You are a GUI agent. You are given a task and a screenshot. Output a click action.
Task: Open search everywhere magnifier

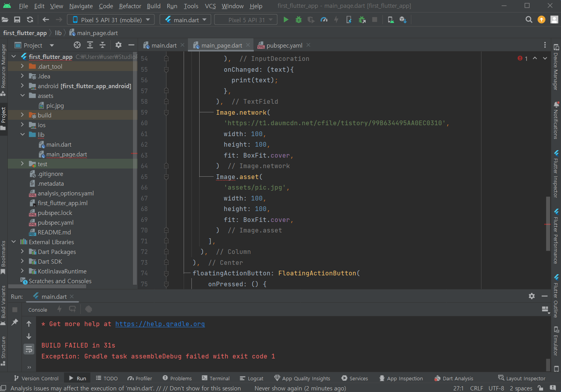529,20
